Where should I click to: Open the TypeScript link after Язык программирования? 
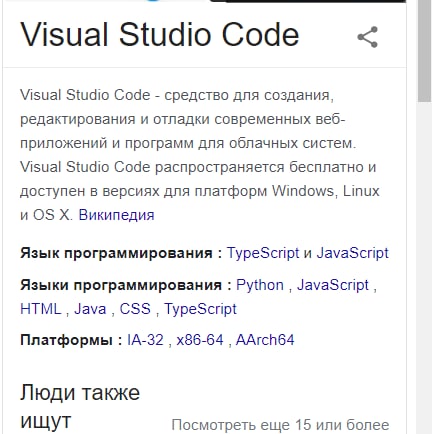coord(263,253)
